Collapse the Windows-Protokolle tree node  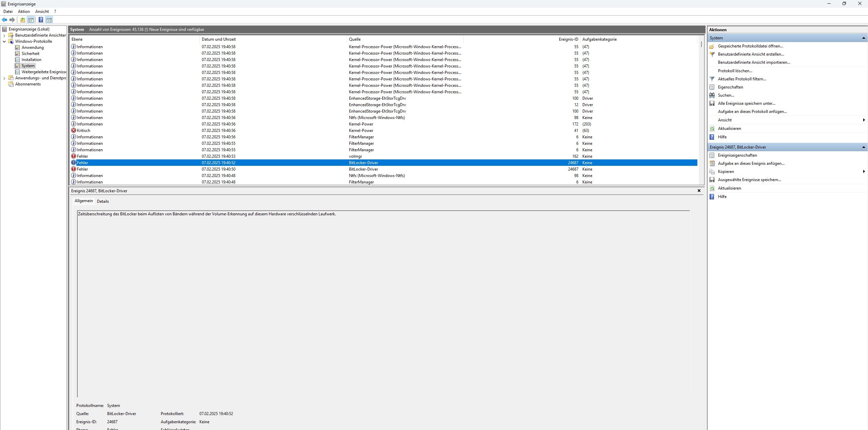[4, 41]
